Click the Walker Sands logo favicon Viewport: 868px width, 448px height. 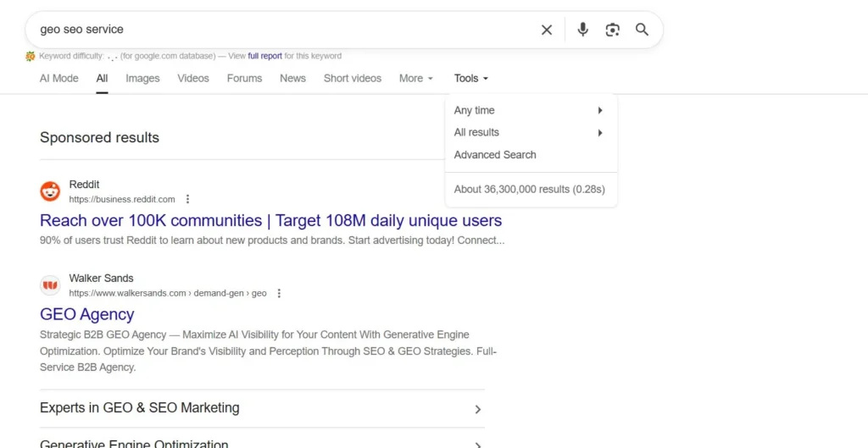pos(50,285)
